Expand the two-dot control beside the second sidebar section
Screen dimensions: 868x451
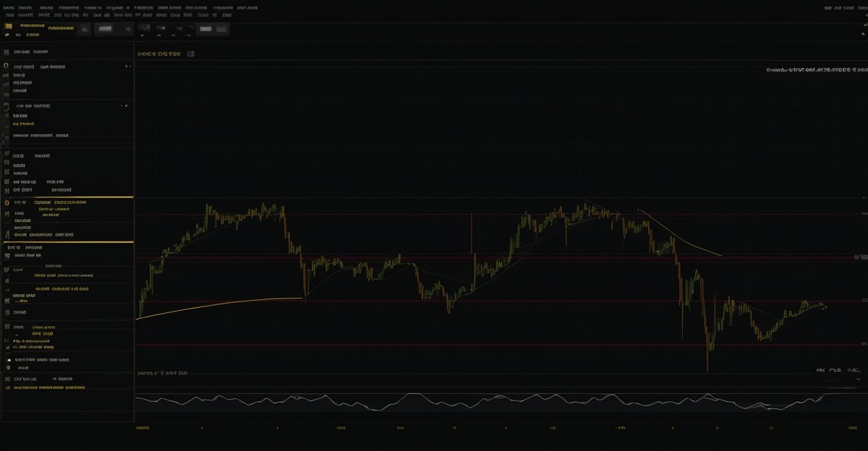125,106
